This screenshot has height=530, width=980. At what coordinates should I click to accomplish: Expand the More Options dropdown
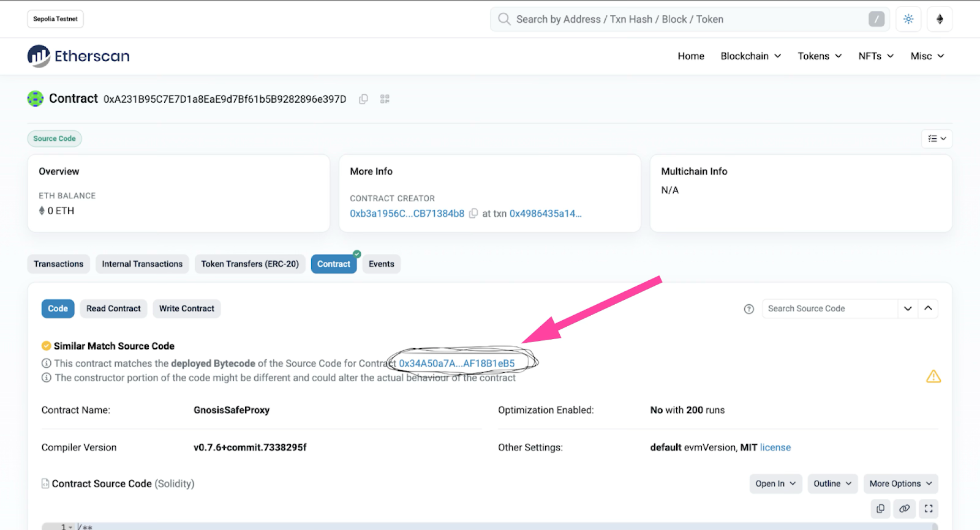point(900,483)
